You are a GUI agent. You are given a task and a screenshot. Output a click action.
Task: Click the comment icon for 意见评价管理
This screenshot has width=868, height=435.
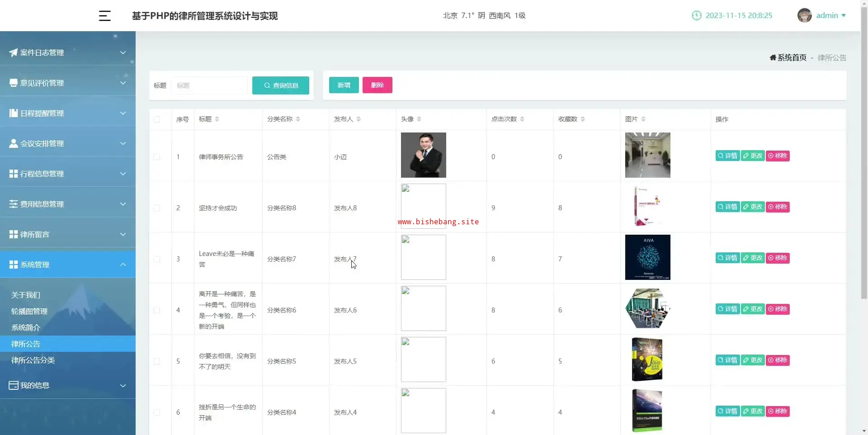click(x=14, y=83)
